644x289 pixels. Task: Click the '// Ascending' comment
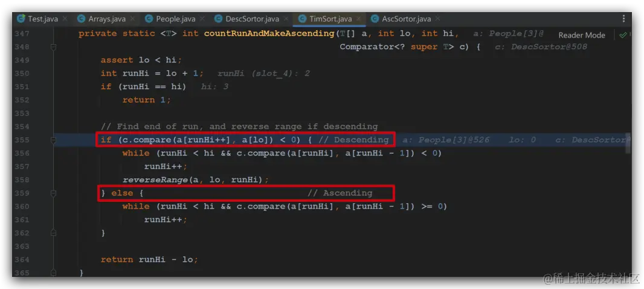pos(340,193)
